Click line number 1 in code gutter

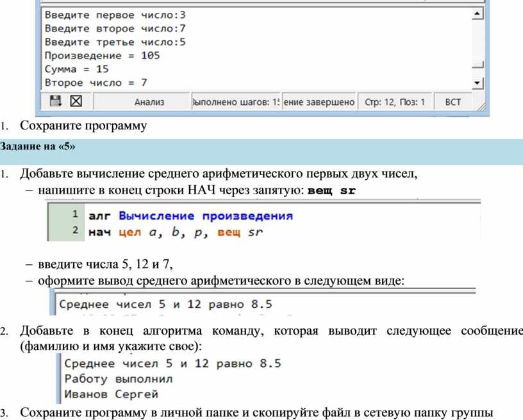coord(74,214)
